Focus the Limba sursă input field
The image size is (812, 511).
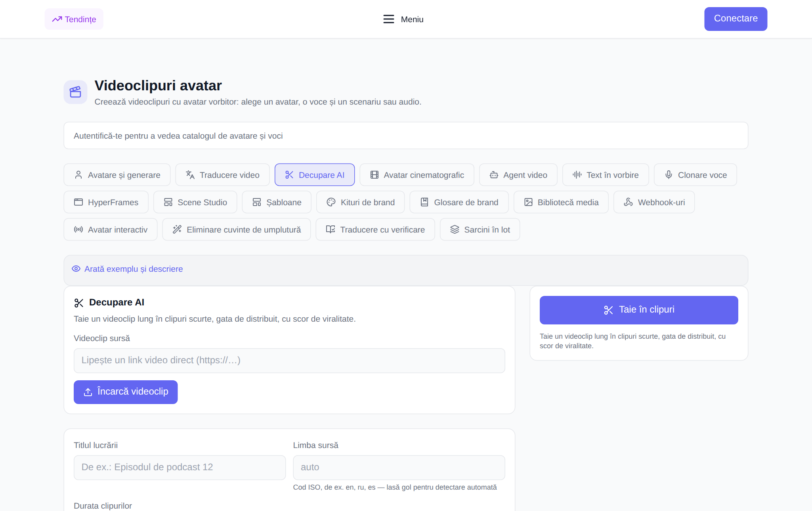click(399, 467)
